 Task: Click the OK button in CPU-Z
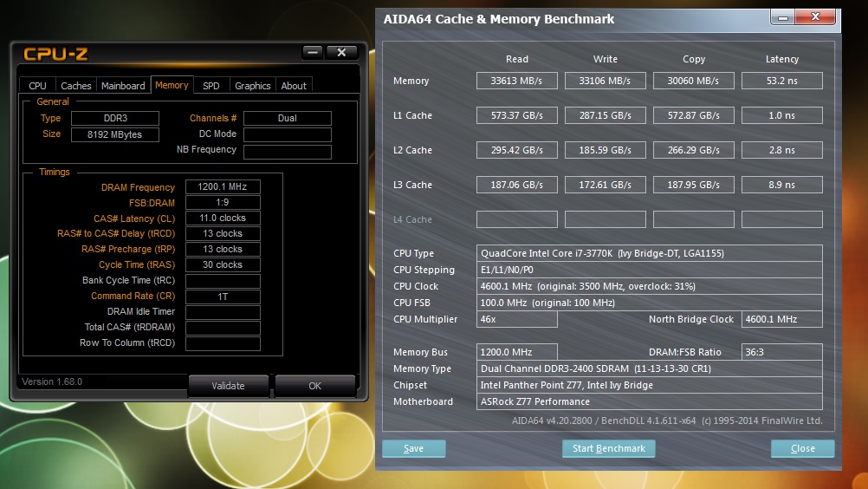click(x=315, y=386)
